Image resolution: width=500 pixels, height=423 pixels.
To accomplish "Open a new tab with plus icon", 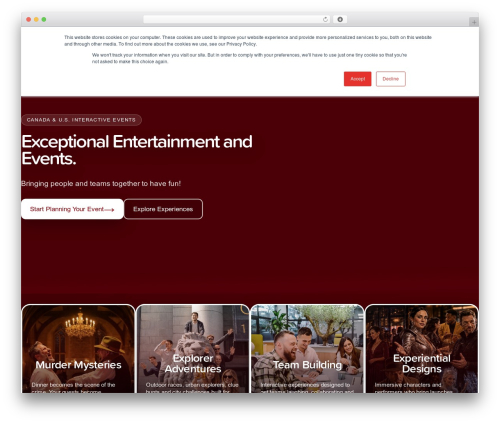I will [x=474, y=22].
